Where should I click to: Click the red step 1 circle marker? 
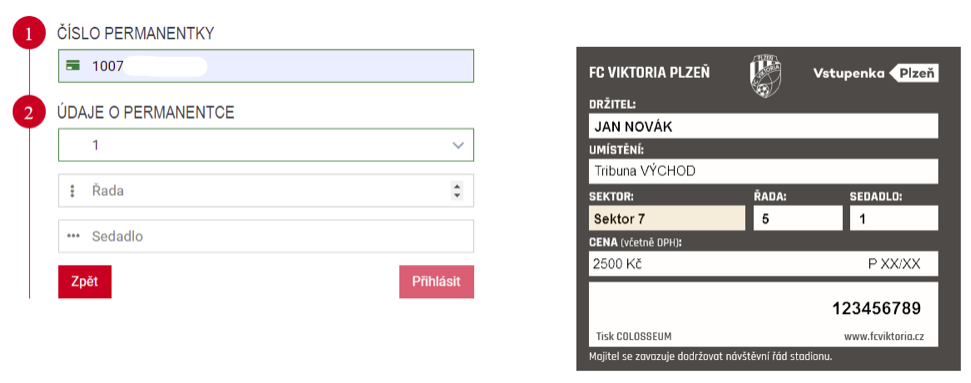tap(29, 34)
